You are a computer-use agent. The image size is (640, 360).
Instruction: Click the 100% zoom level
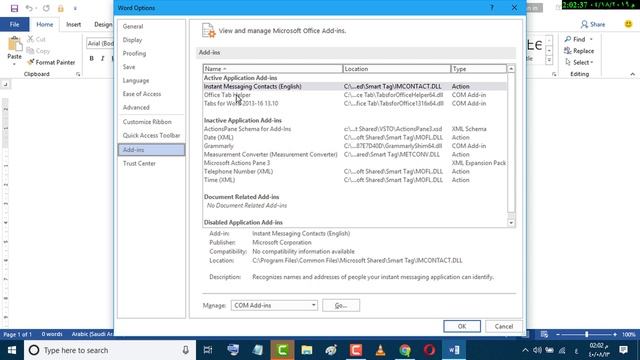tap(629, 334)
